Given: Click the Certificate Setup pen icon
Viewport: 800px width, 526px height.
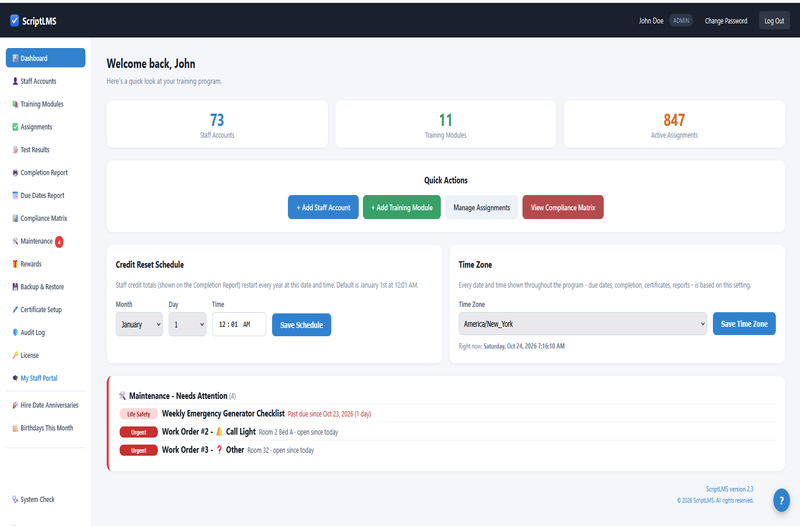Looking at the screenshot, I should click(x=15, y=310).
